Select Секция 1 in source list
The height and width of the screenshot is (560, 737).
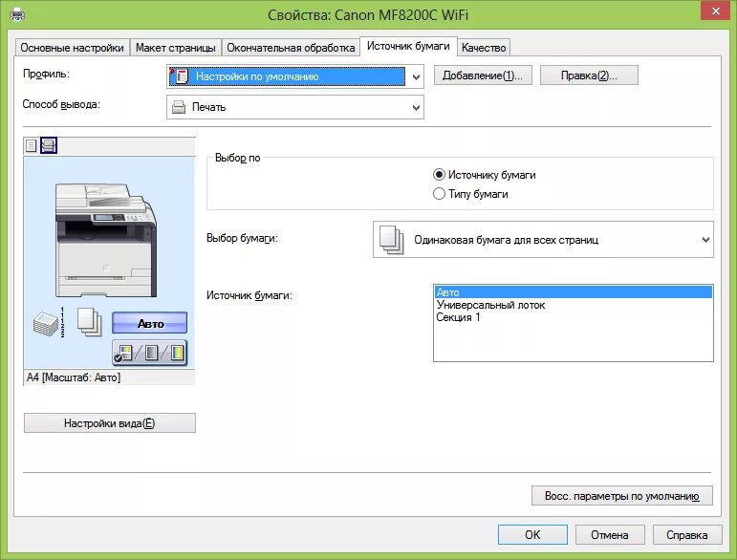pyautogui.click(x=573, y=317)
